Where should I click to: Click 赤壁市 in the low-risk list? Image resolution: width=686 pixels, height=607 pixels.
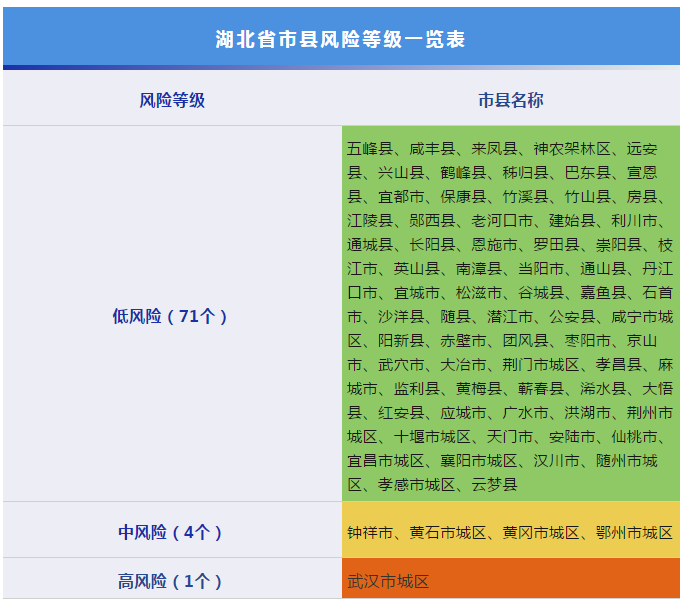463,340
